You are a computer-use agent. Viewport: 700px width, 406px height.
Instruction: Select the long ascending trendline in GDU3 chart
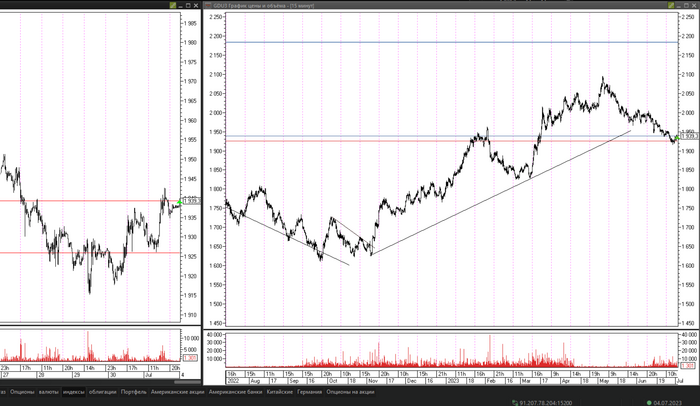tap(500, 193)
